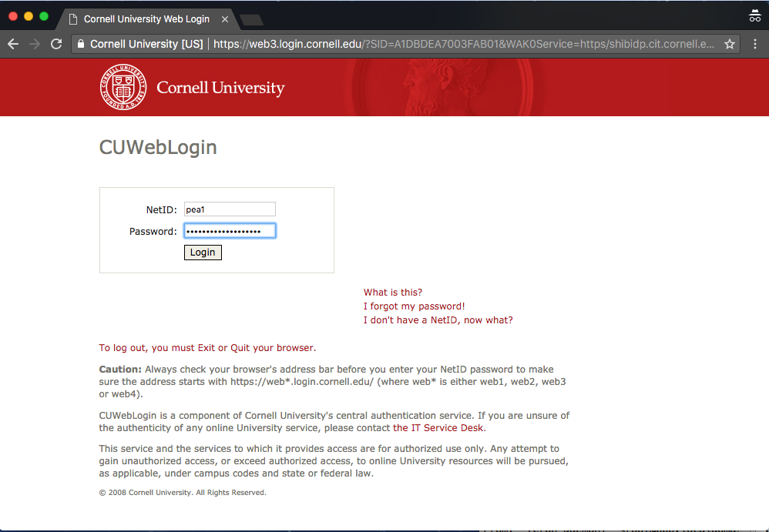Viewport: 769px width, 532px height.
Task: Close the Cornell University Web Login tab
Action: [x=225, y=19]
